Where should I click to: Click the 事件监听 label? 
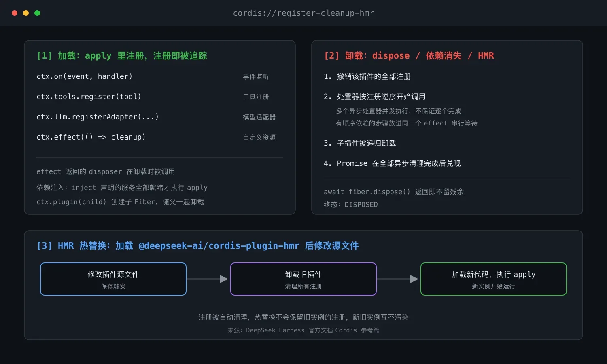pyautogui.click(x=256, y=76)
